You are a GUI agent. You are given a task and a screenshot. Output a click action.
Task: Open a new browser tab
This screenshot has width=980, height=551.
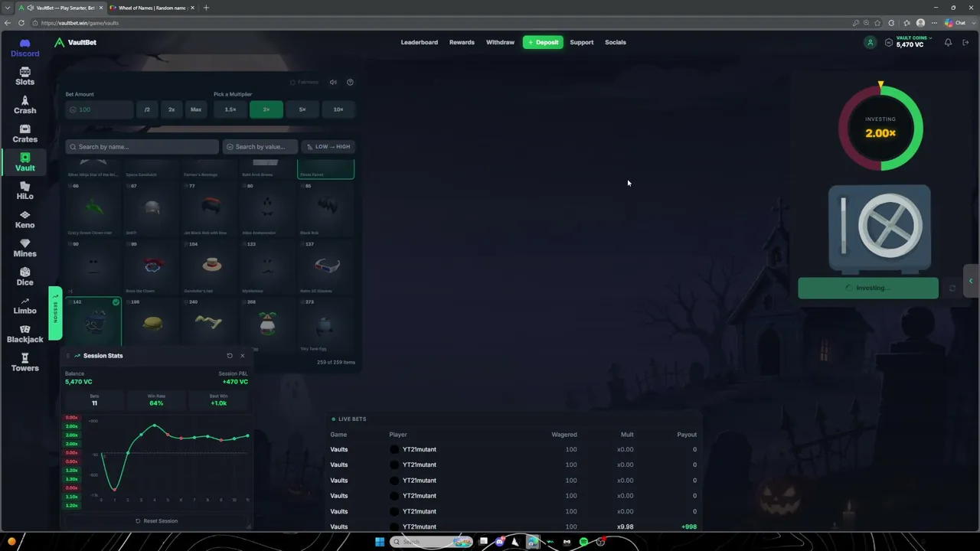click(206, 8)
